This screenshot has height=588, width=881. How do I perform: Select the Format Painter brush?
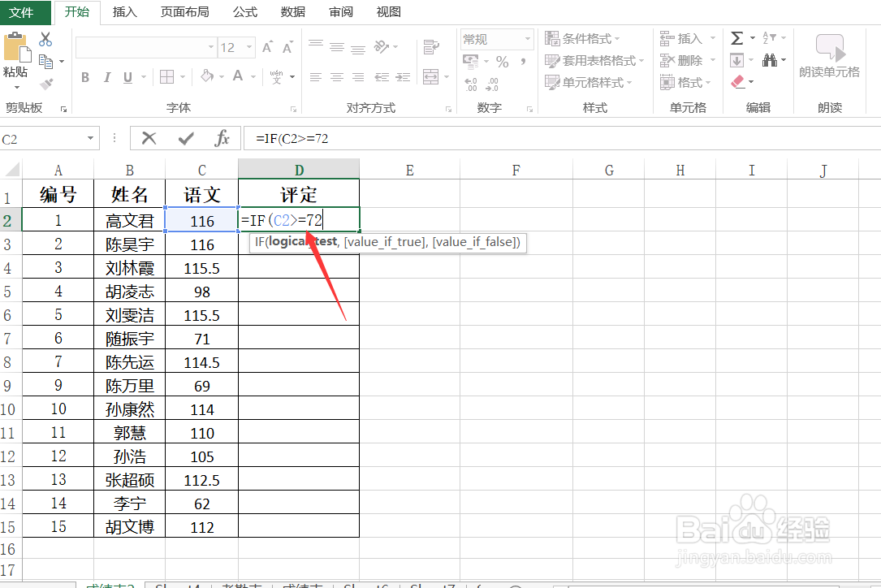point(45,84)
